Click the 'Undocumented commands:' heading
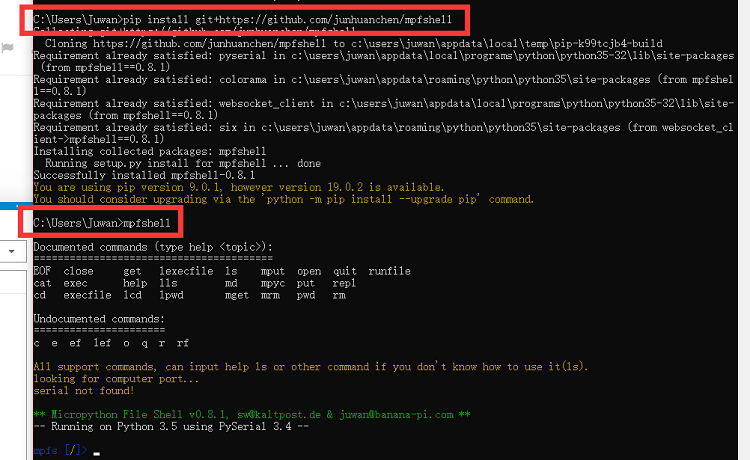 coord(99,319)
